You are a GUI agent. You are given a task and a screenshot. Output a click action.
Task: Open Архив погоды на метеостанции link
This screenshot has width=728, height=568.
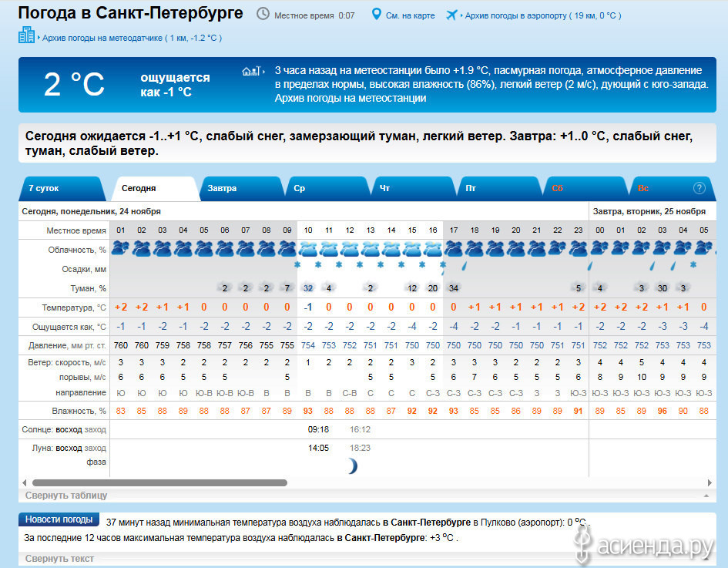pyautogui.click(x=350, y=98)
